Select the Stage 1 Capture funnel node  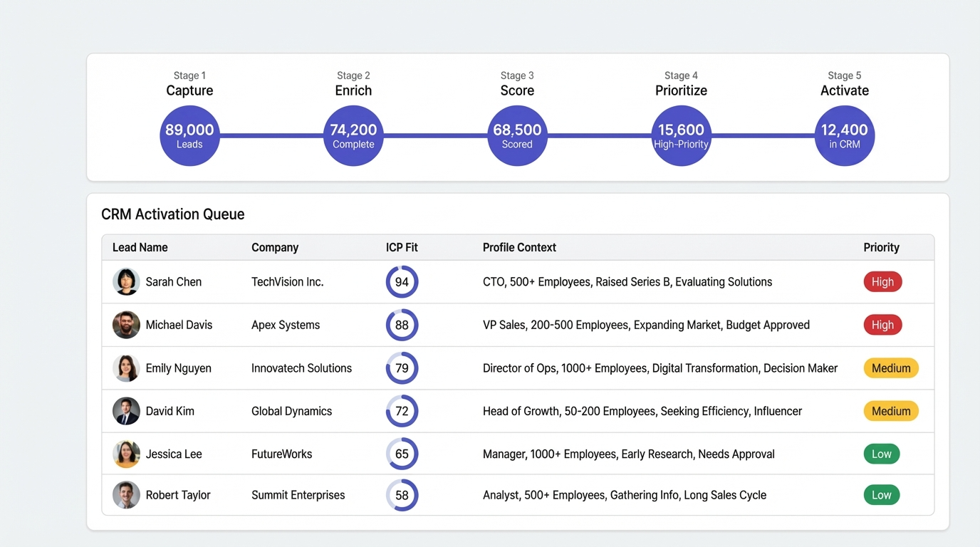click(x=189, y=135)
